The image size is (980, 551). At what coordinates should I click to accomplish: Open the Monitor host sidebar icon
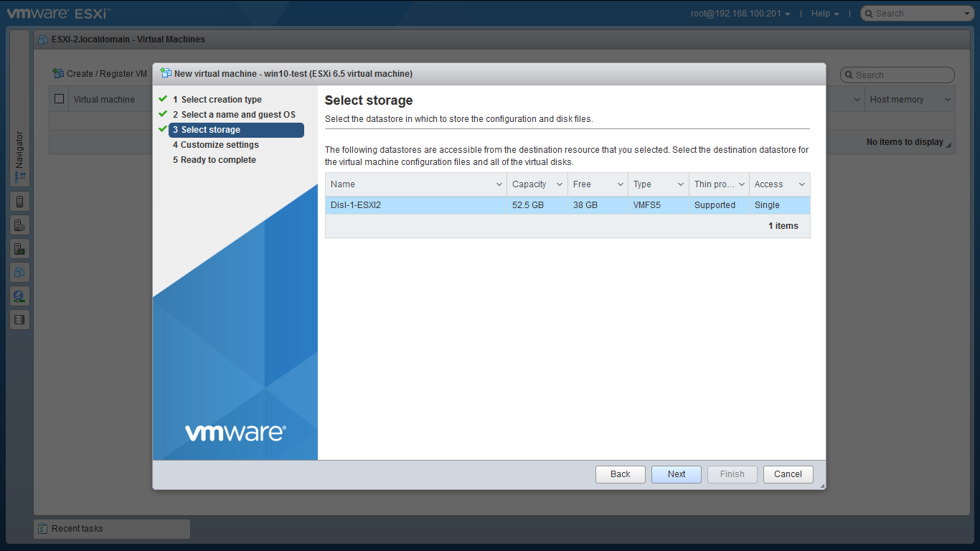coord(19,249)
